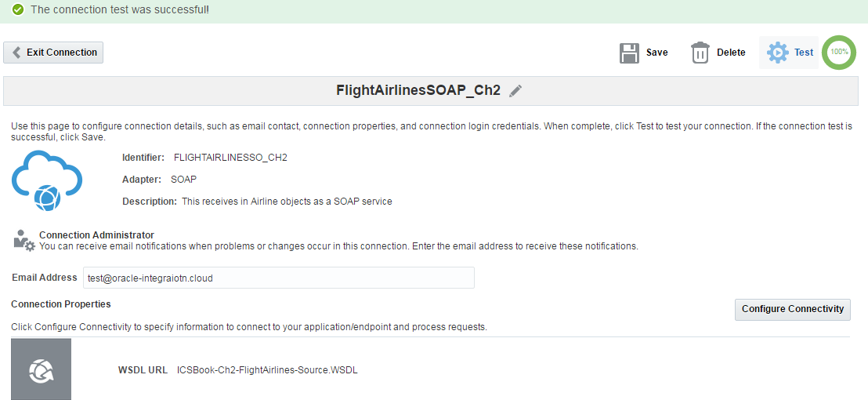This screenshot has width=868, height=400.
Task: Click the Delete trash can icon
Action: coord(700,53)
